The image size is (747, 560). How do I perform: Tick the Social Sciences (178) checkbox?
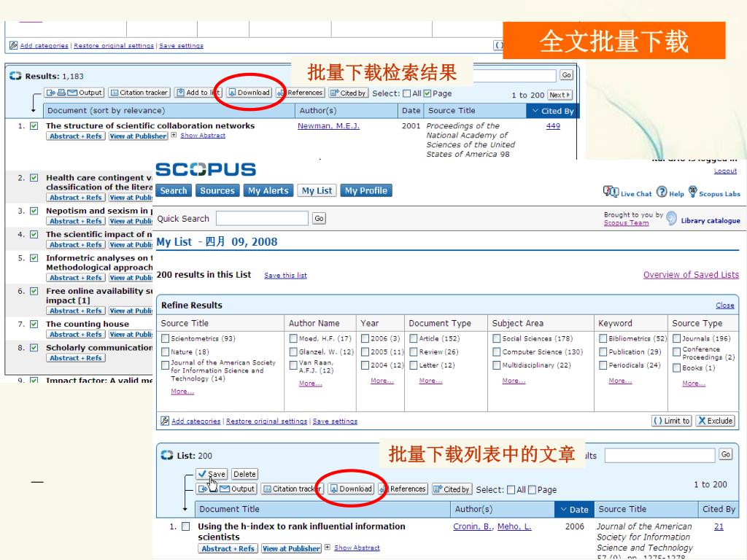(496, 338)
